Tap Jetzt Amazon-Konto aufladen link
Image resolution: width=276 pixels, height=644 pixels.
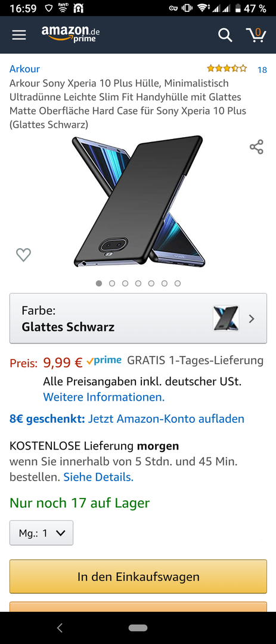pos(166,419)
